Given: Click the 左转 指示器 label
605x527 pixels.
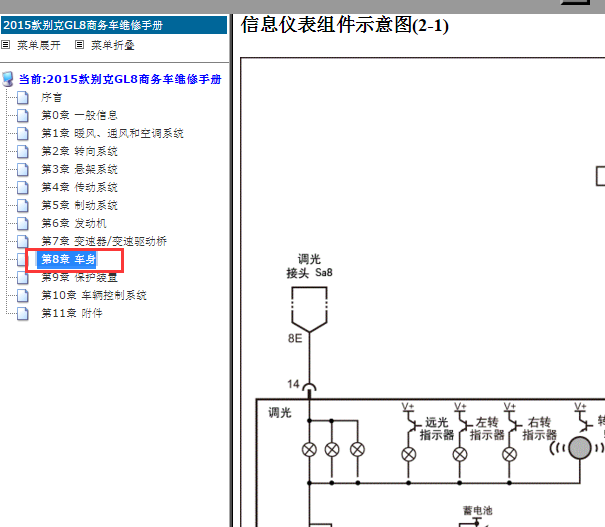Looking at the screenshot, I should pyautogui.click(x=487, y=429).
